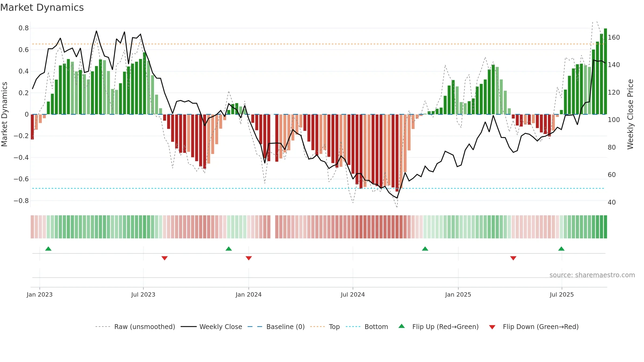Click the 80 right axis price label
644x362 pixels.
pos(612,147)
